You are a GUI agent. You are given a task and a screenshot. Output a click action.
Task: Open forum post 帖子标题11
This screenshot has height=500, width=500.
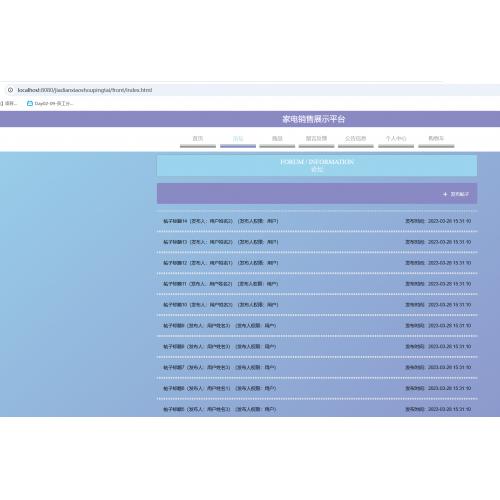tap(317, 284)
